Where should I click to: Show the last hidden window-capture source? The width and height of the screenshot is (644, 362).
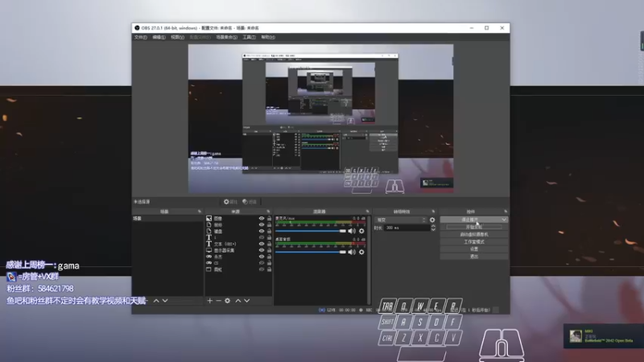[261, 269]
